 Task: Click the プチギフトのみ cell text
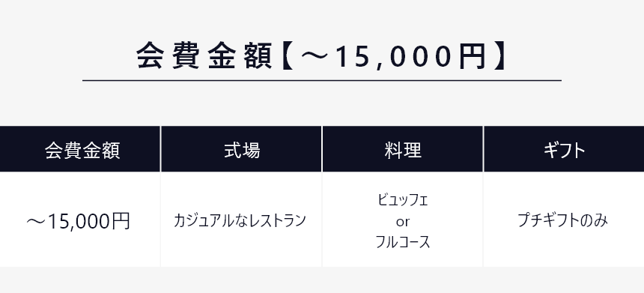point(562,220)
